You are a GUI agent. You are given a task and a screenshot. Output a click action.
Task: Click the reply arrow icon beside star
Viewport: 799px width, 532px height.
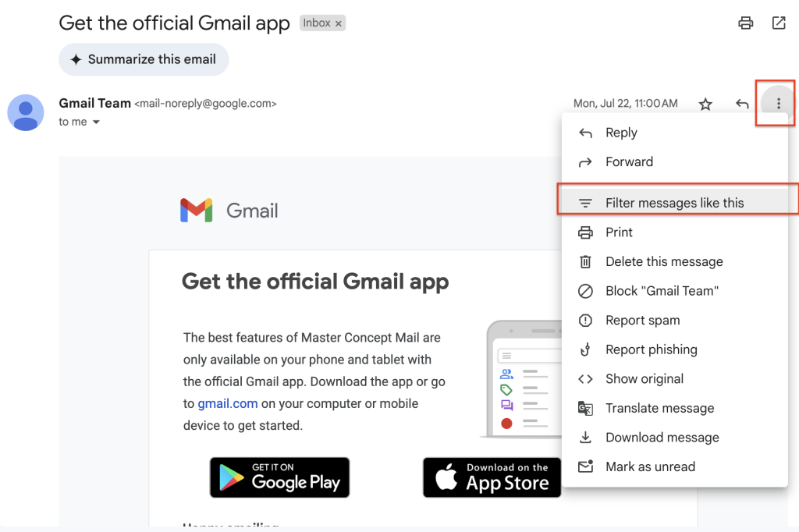click(742, 104)
